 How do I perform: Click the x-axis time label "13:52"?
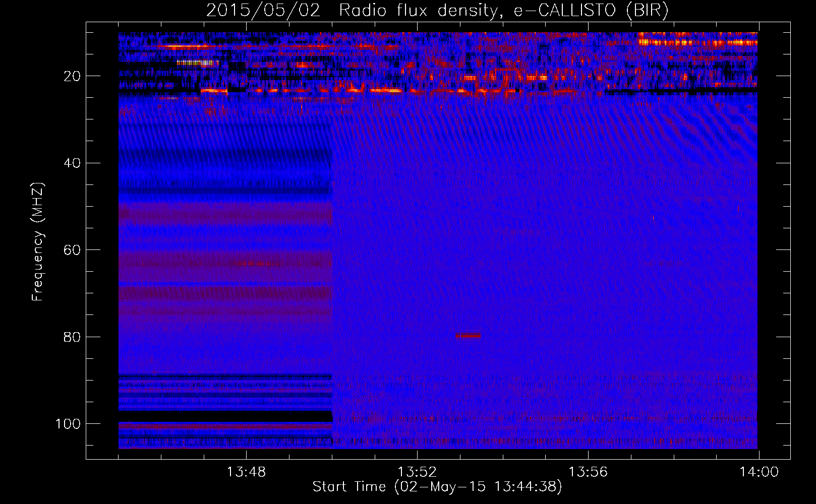coord(417,472)
